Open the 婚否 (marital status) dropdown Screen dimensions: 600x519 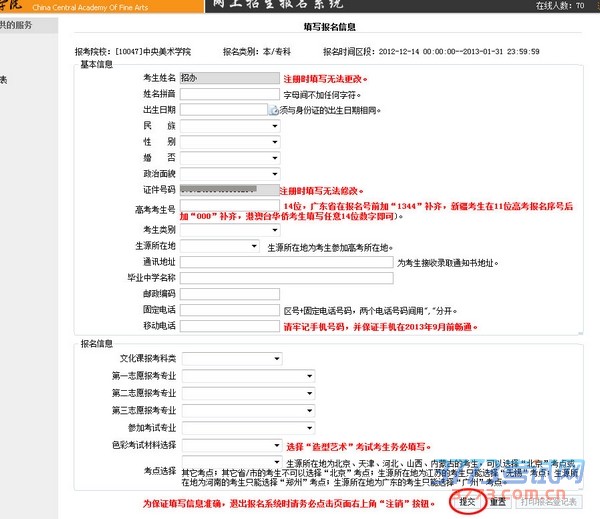[229, 157]
